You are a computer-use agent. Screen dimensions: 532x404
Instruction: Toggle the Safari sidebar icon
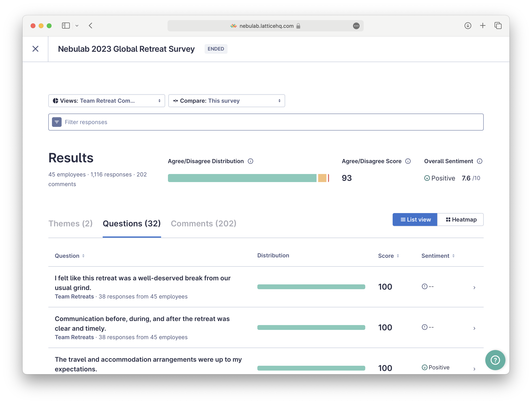point(66,26)
